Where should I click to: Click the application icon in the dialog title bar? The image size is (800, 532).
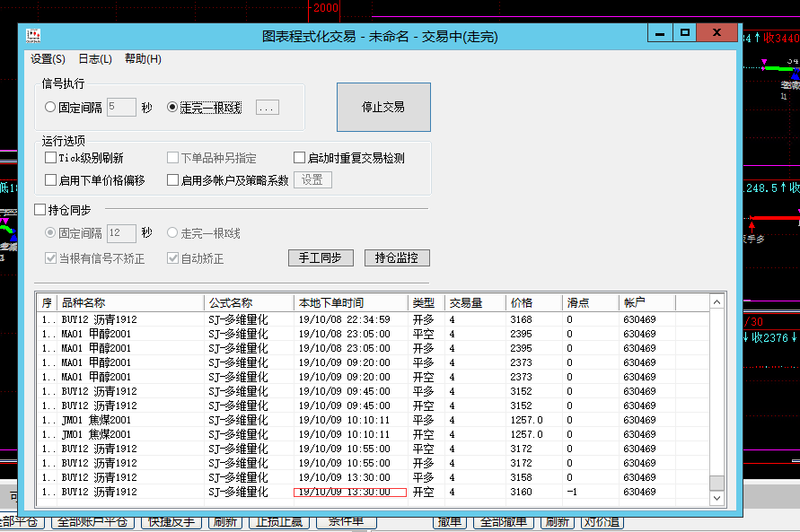[33, 36]
